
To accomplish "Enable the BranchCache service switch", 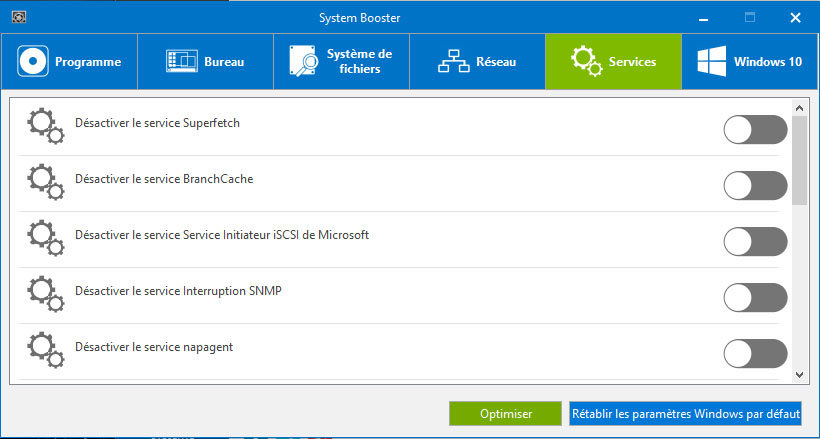I will click(755, 186).
